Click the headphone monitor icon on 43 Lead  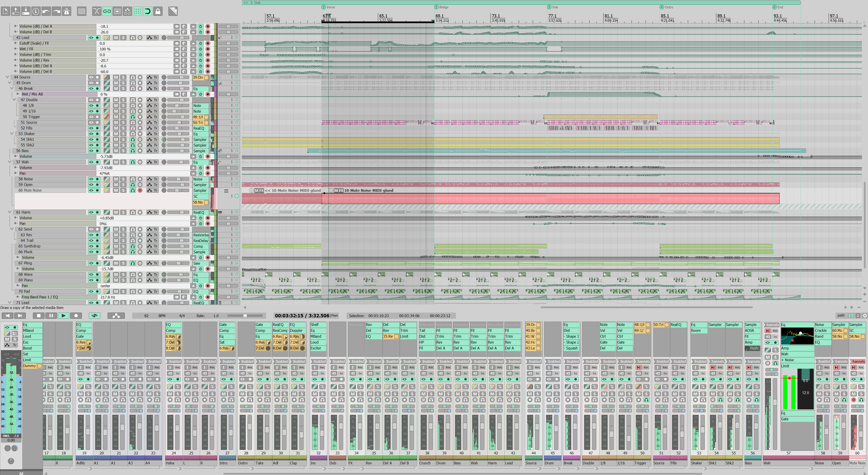[133, 38]
